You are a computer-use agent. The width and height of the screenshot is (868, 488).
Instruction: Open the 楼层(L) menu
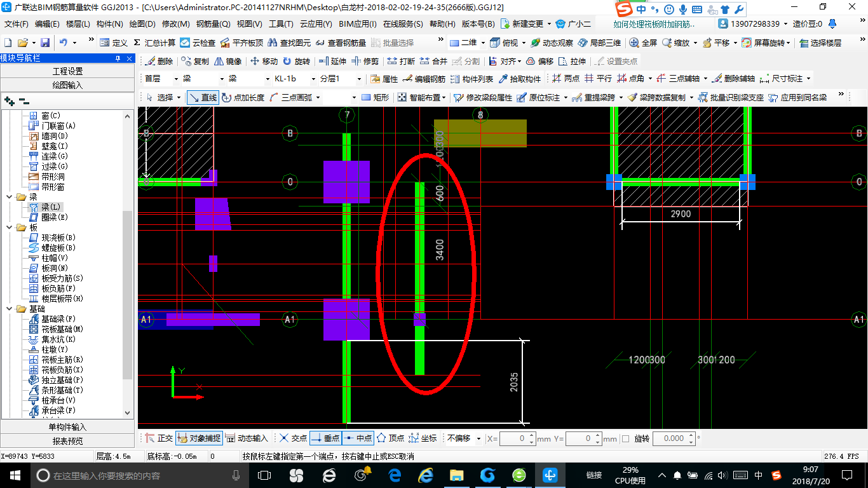[78, 24]
